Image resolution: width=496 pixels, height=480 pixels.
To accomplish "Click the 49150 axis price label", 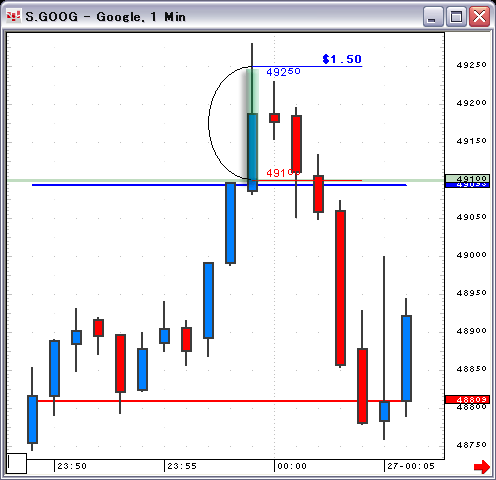I will click(471, 141).
